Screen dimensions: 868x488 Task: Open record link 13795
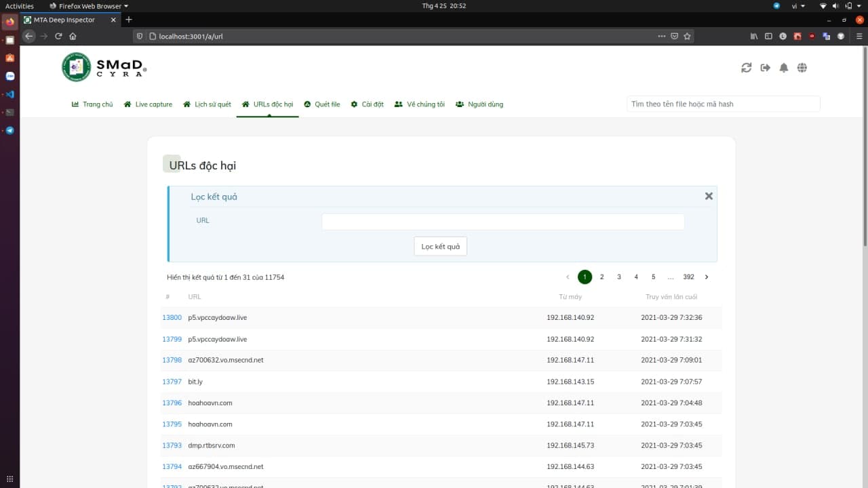click(x=172, y=424)
